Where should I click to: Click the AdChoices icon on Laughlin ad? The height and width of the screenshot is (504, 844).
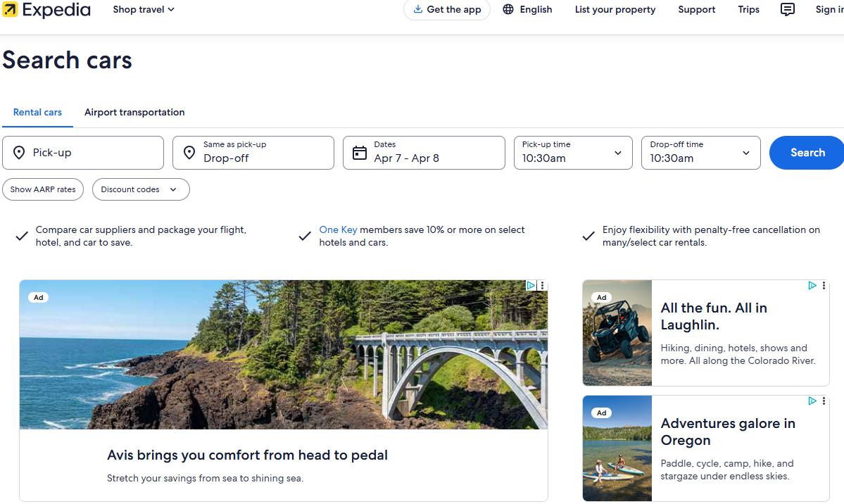(x=812, y=286)
